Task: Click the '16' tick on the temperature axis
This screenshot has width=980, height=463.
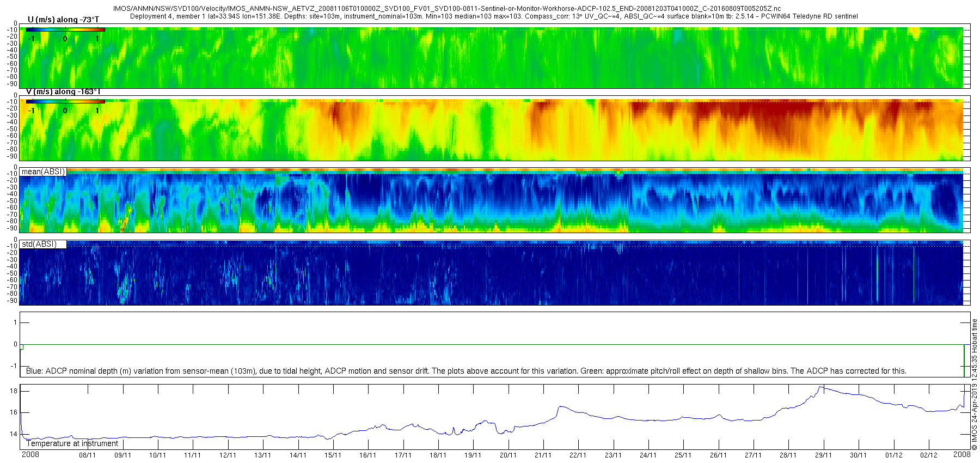Action: [14, 412]
